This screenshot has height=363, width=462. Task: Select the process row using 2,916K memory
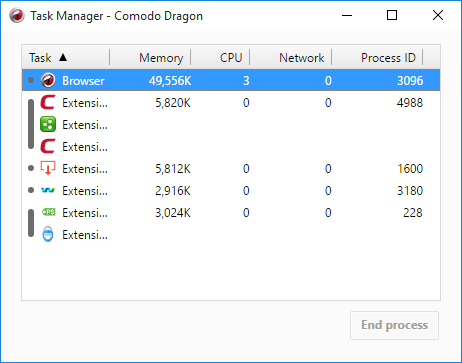[231, 191]
